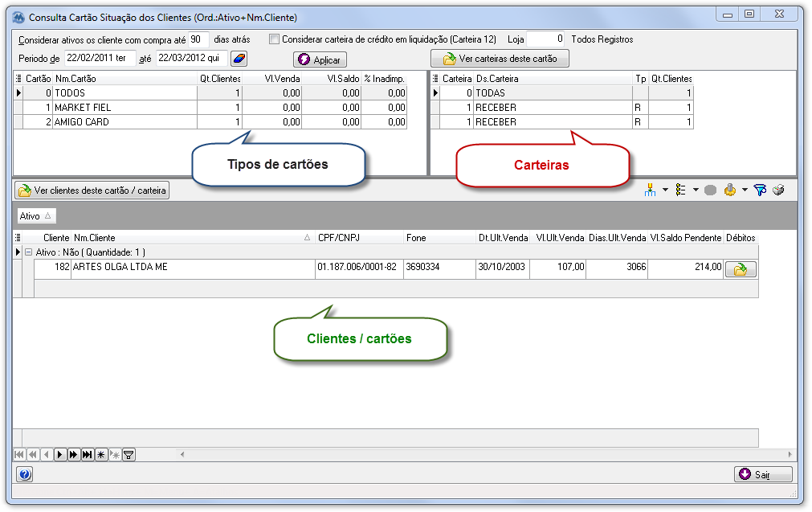Click horizontal scrollbar right arrow

[x=790, y=455]
